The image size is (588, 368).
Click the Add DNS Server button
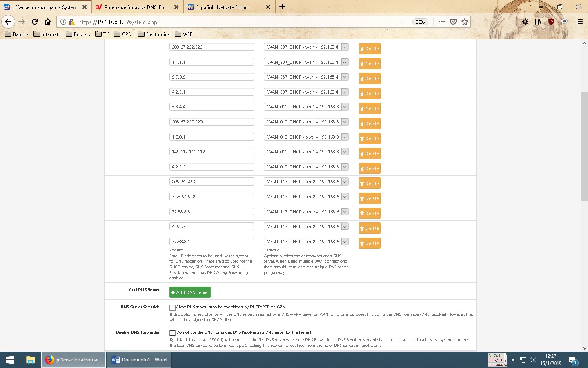(190, 292)
